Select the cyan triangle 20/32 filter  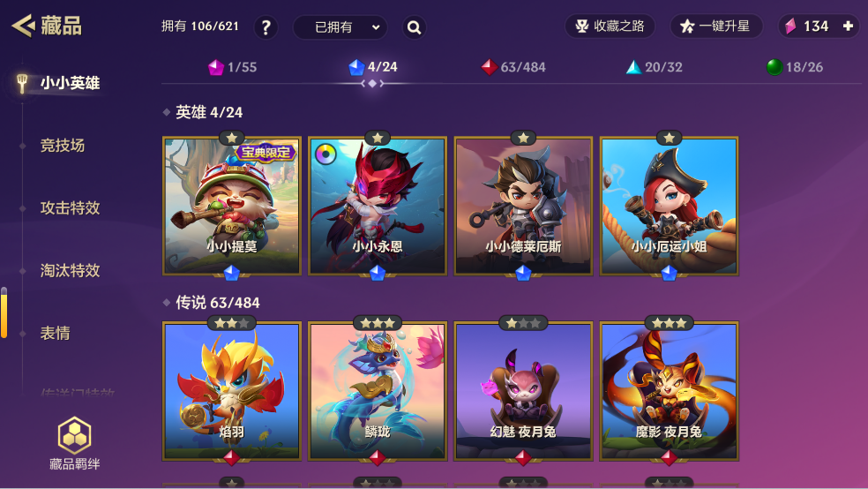[x=655, y=67]
